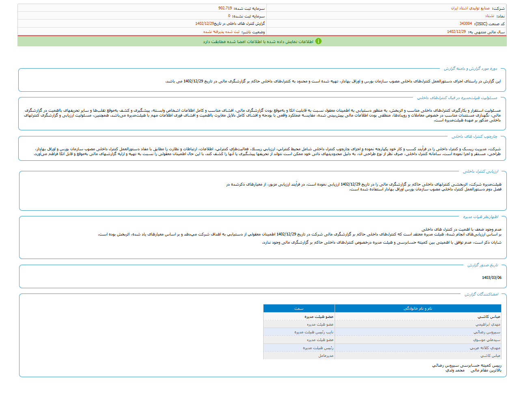Click the publisher status ثبت شده پذیرفته نشده
The width and height of the screenshot is (532, 395).
(x=221, y=32)
